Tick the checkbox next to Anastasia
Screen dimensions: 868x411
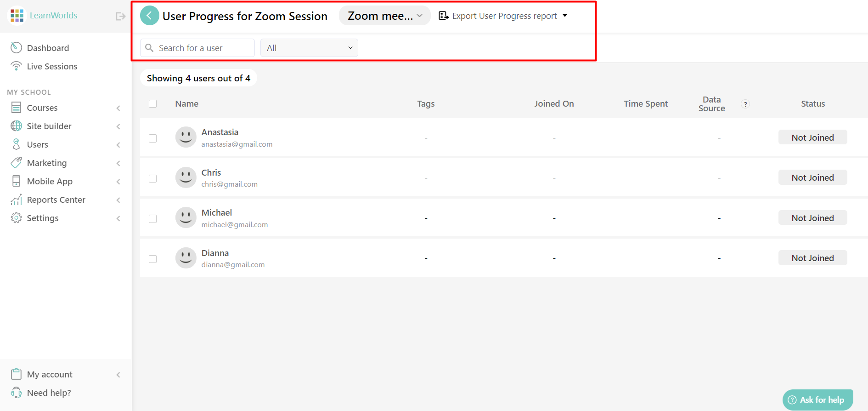point(153,138)
